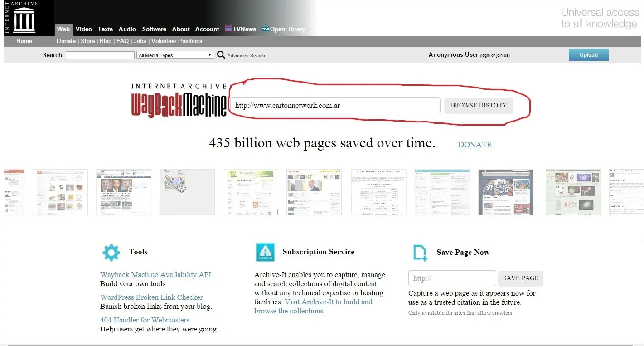
Task: Open the blue-header text site thumbnail
Action: click(442, 192)
